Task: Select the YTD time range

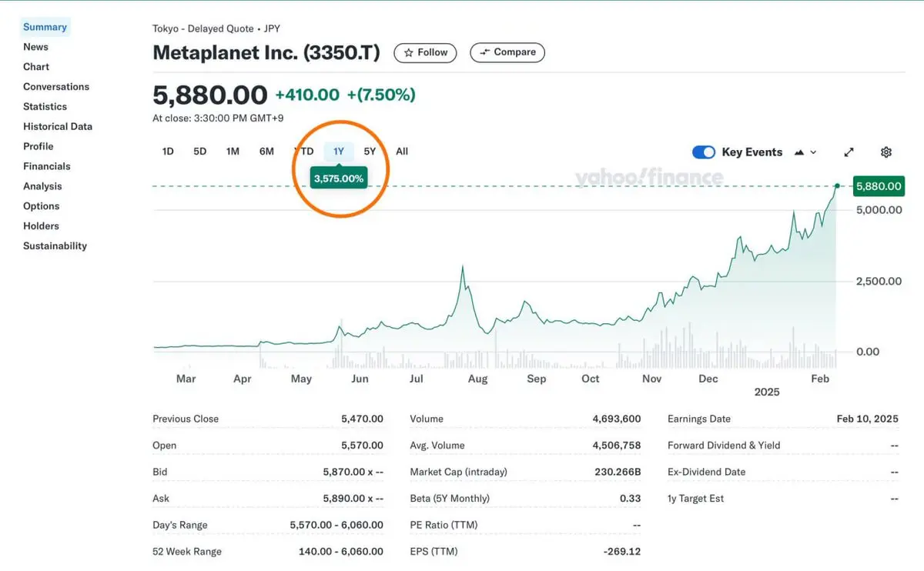Action: click(x=304, y=152)
